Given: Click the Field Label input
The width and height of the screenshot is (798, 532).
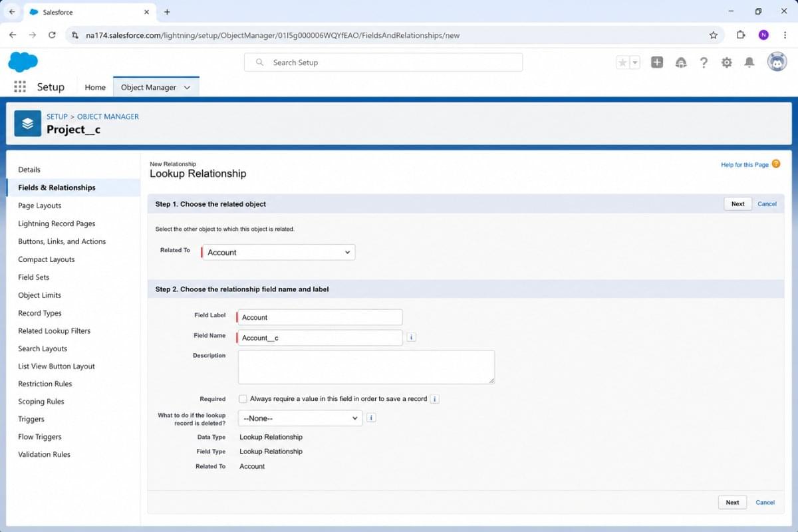Looking at the screenshot, I should coord(320,317).
